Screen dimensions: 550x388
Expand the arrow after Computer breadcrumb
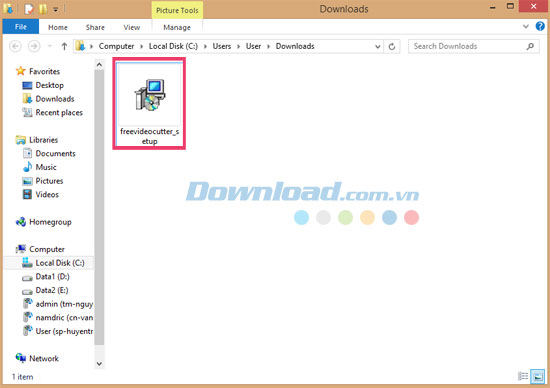tap(142, 46)
